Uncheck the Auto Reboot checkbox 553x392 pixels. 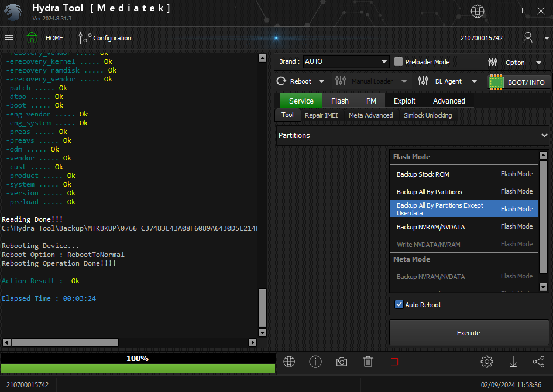point(399,305)
